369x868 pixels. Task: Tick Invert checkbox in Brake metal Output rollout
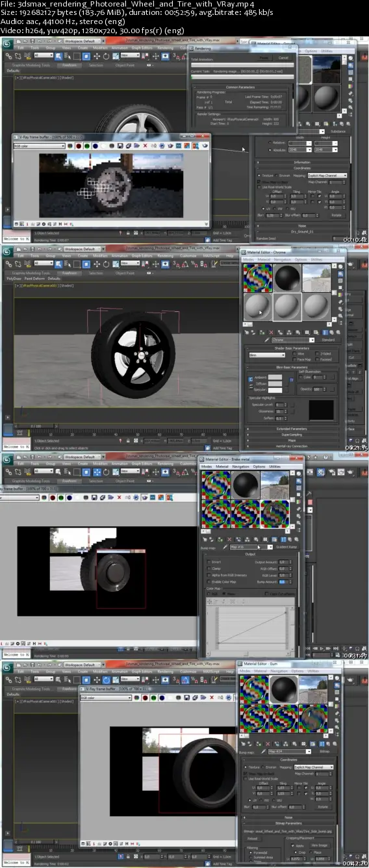point(209,562)
